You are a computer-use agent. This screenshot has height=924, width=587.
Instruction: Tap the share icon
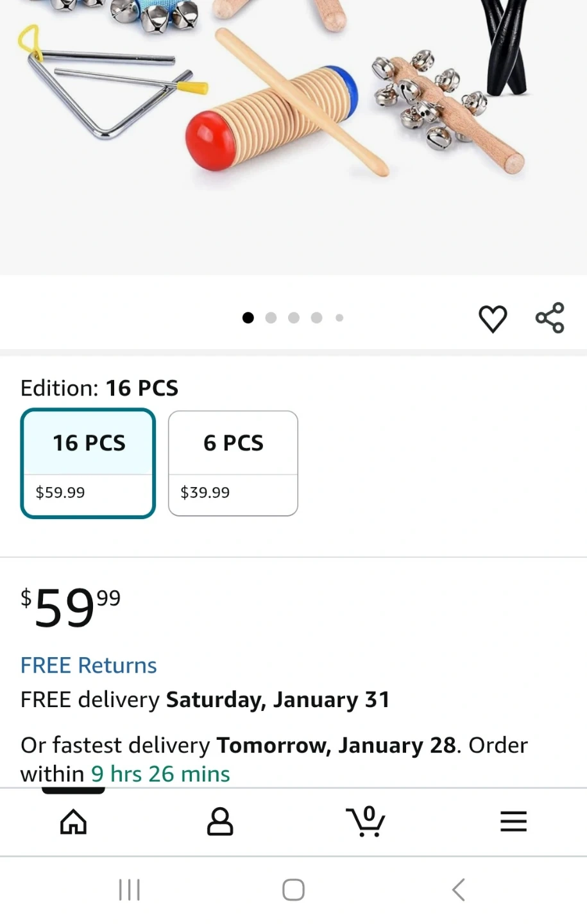pos(550,318)
